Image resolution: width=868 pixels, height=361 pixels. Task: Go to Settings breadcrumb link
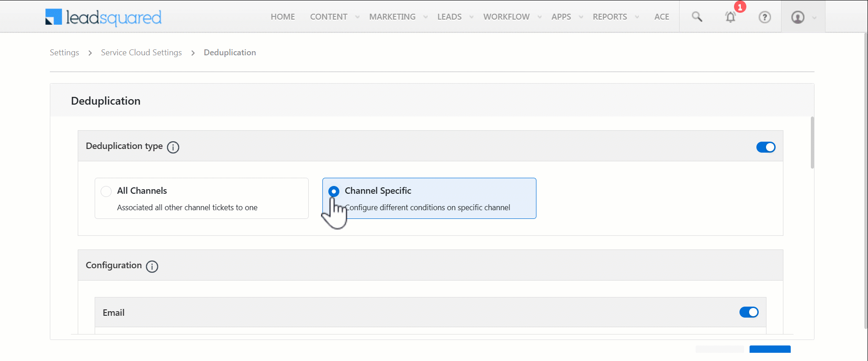pyautogui.click(x=64, y=53)
